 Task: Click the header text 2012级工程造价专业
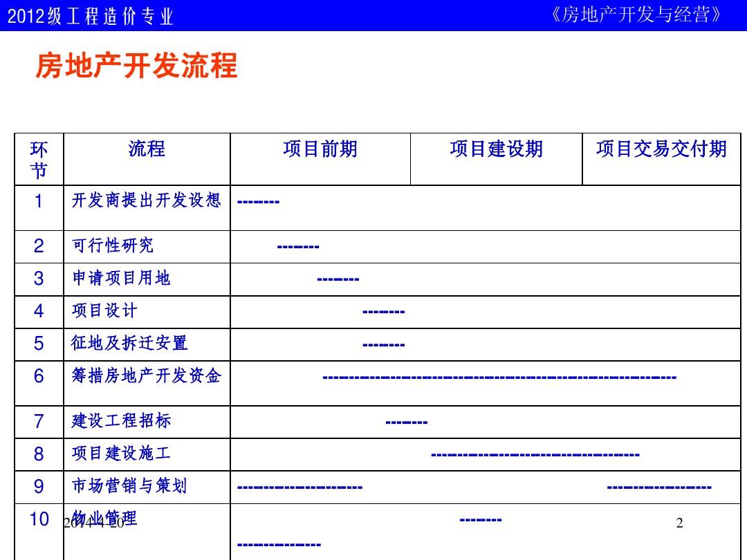pyautogui.click(x=90, y=16)
